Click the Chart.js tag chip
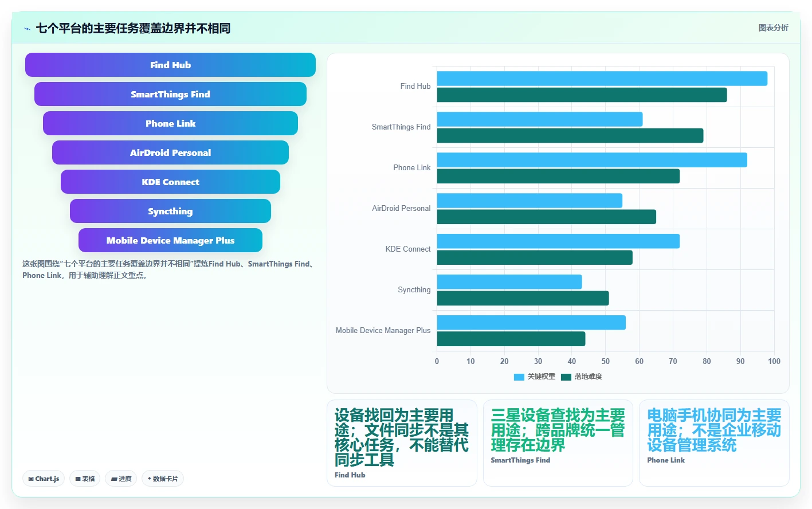The image size is (812, 509). coord(44,479)
